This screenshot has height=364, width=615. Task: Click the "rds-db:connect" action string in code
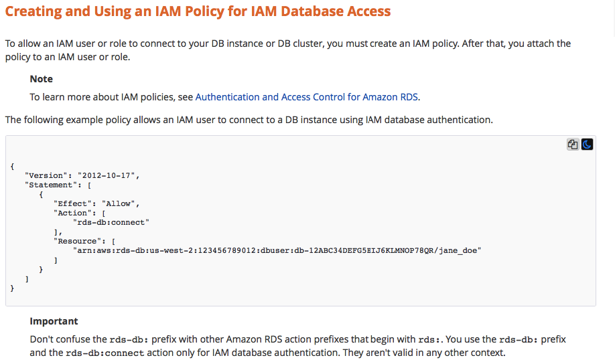click(x=111, y=223)
